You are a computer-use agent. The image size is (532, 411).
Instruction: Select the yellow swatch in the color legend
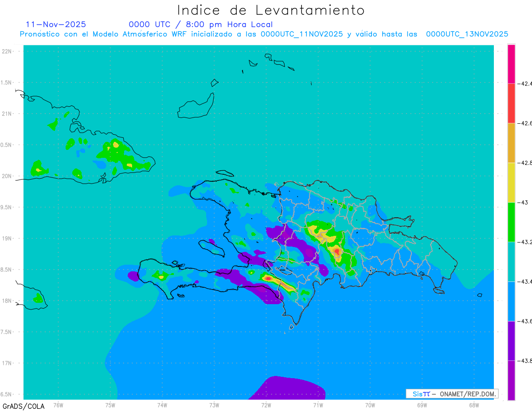[x=512, y=182]
